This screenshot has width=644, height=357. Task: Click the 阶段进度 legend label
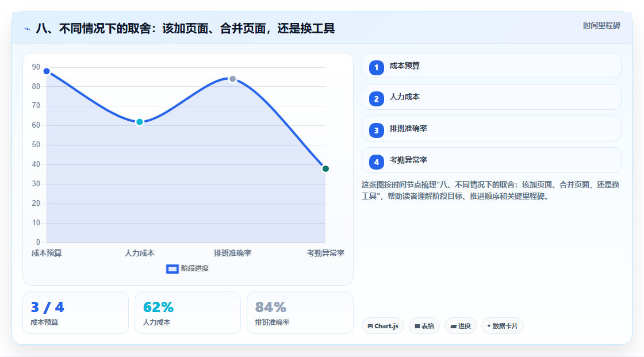(x=195, y=268)
